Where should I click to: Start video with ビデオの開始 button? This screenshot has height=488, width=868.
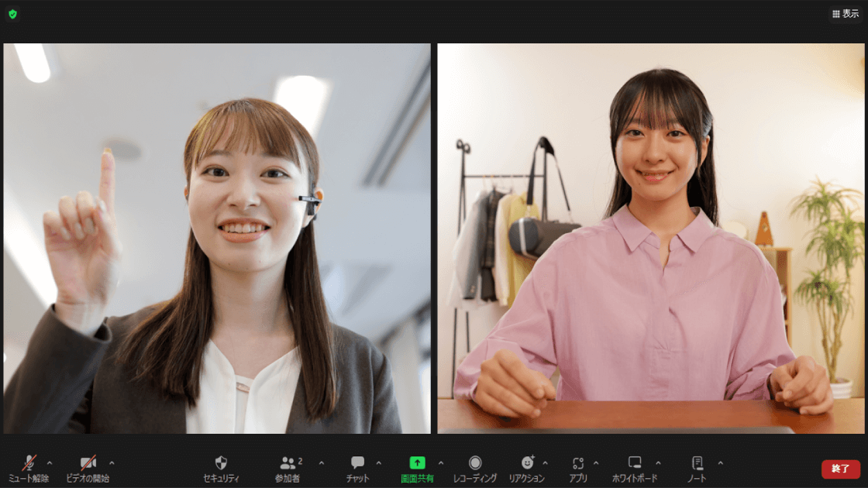pos(88,463)
